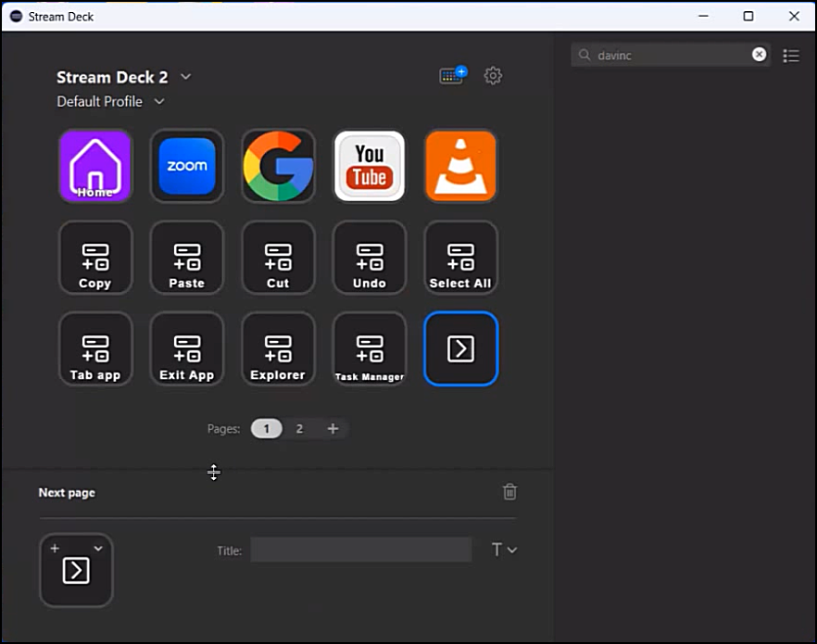Select the Select All hotkey key
Image resolution: width=817 pixels, height=644 pixels.
(x=460, y=258)
